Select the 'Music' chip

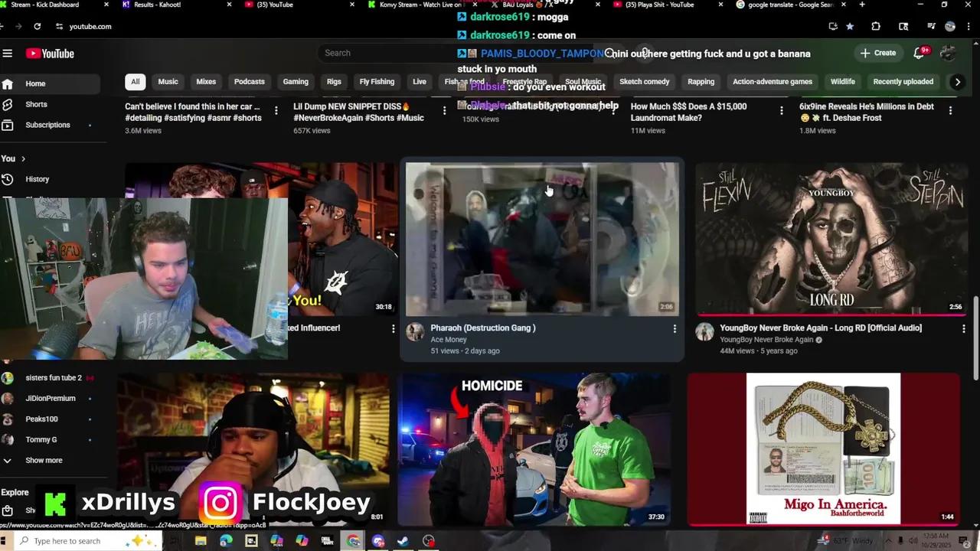[x=168, y=82]
